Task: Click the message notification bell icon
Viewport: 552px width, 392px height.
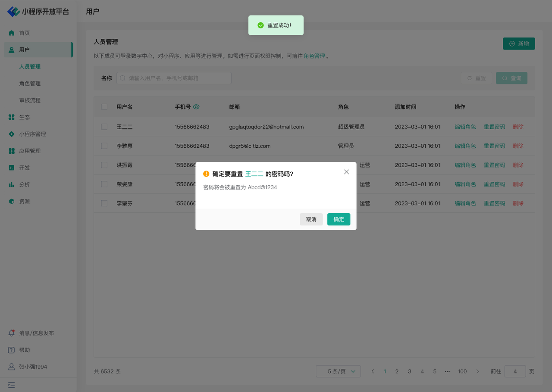Action: click(x=12, y=333)
